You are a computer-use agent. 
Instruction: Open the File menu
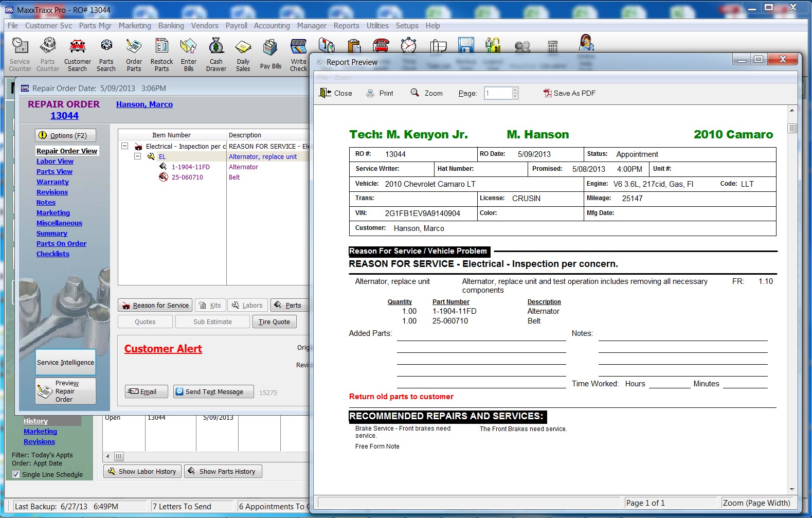point(13,26)
